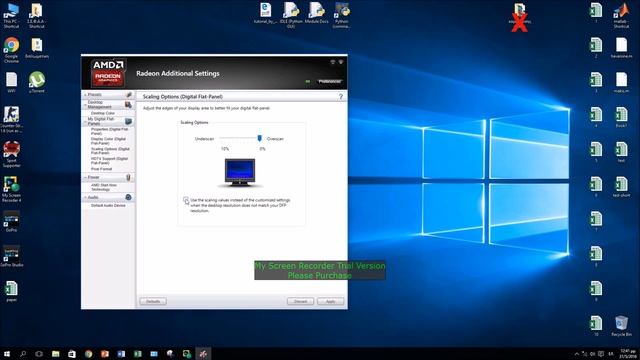The width and height of the screenshot is (640, 360).
Task: Open PowerPoint from the taskbar
Action: click(x=105, y=354)
